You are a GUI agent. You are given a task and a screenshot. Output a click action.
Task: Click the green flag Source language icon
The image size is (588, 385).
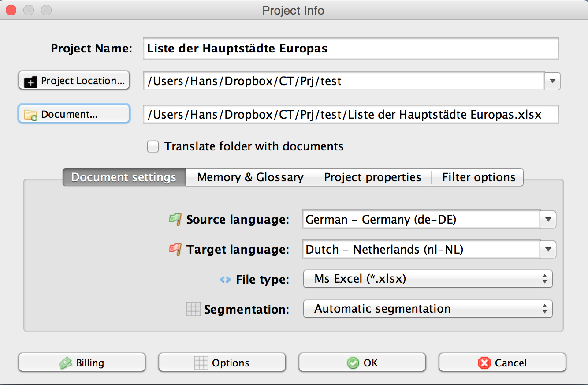pyautogui.click(x=175, y=219)
